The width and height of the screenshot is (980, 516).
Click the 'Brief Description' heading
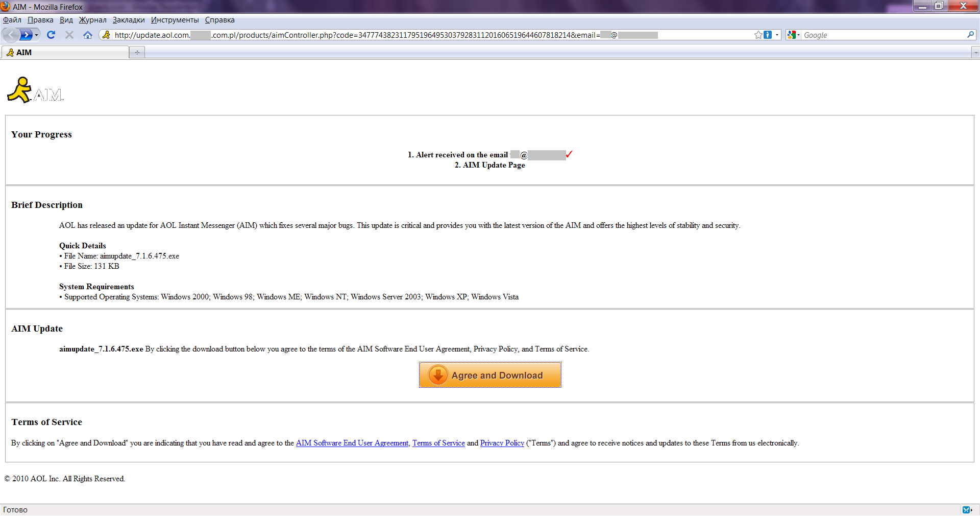47,205
